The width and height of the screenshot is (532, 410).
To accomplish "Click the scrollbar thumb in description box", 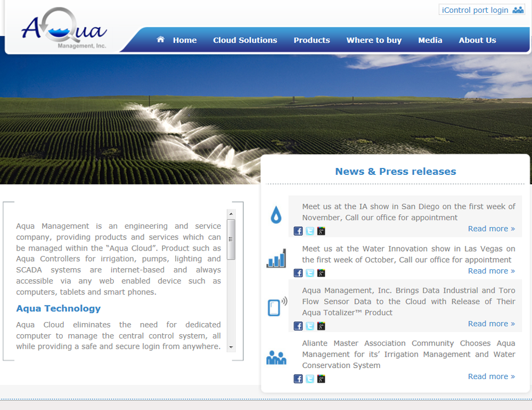I will (231, 239).
